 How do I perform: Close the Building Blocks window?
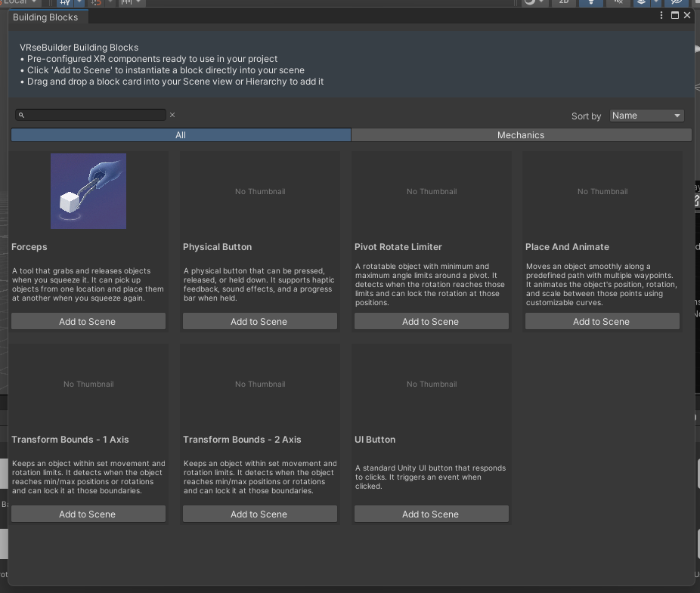point(687,15)
